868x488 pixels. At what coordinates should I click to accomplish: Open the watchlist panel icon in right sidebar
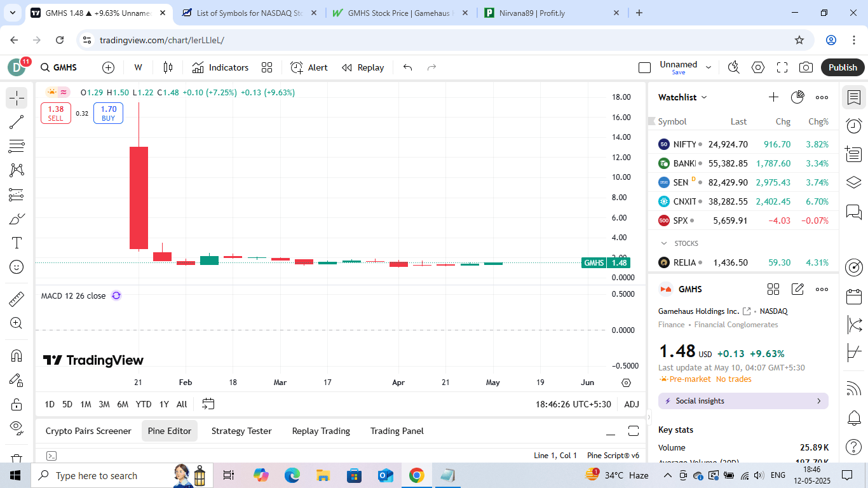click(x=854, y=98)
